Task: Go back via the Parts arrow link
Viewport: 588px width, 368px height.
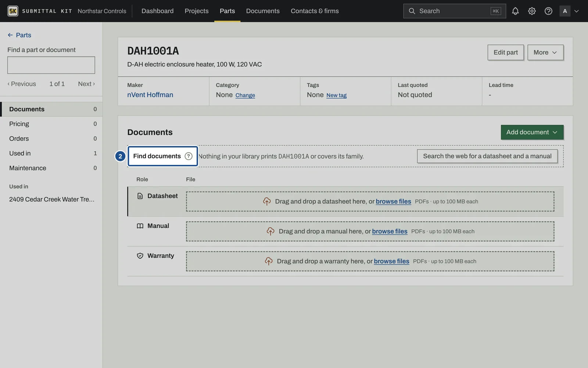Action: coord(19,35)
